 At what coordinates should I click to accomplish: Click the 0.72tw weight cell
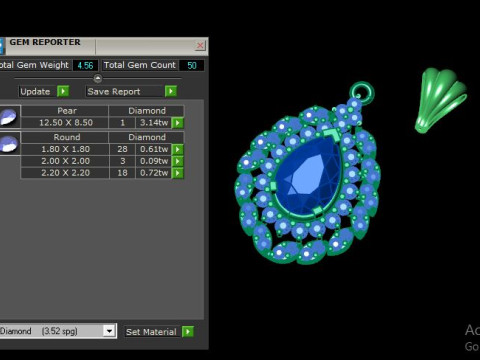154,173
